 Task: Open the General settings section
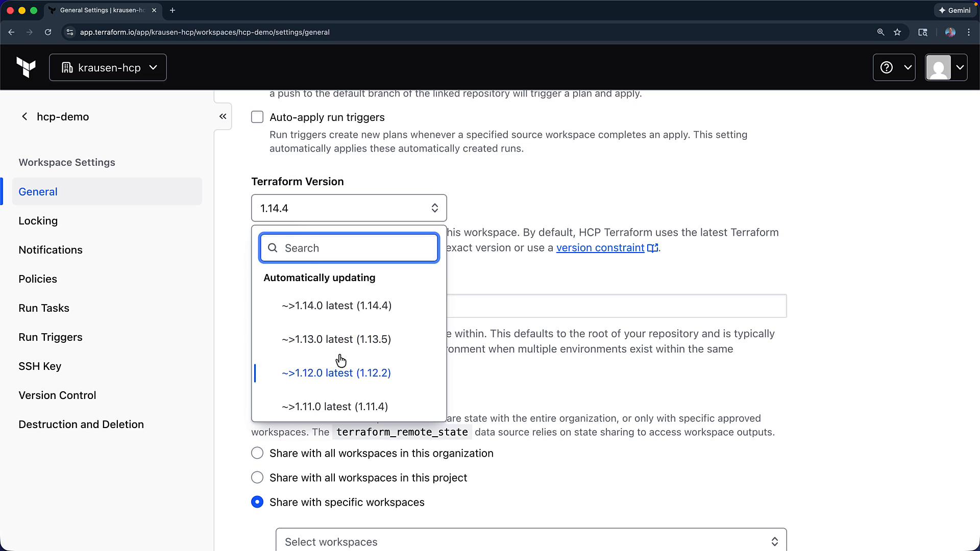point(107,191)
